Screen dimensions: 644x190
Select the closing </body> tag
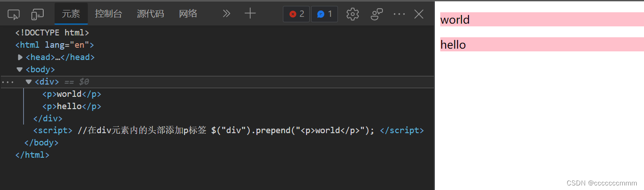click(x=41, y=142)
